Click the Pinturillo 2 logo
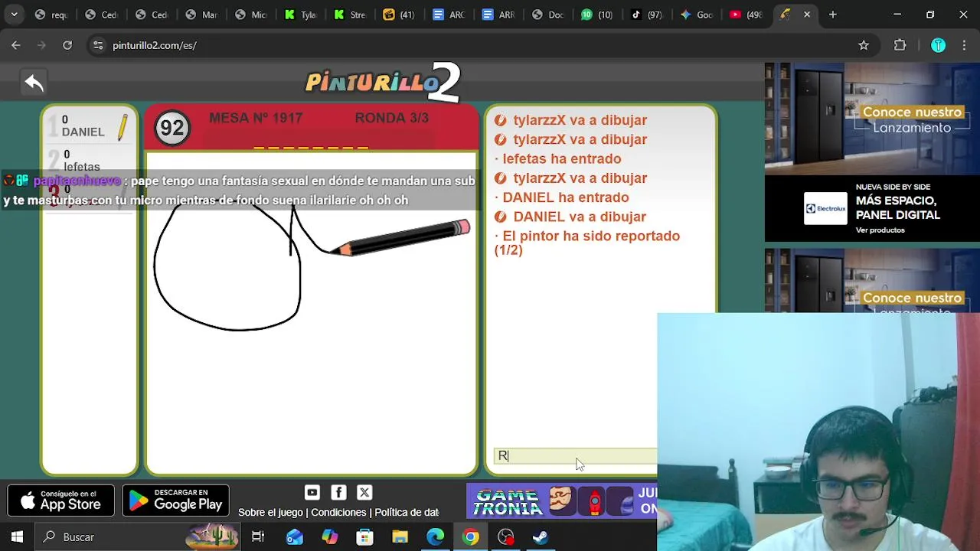980x551 pixels. [383, 82]
